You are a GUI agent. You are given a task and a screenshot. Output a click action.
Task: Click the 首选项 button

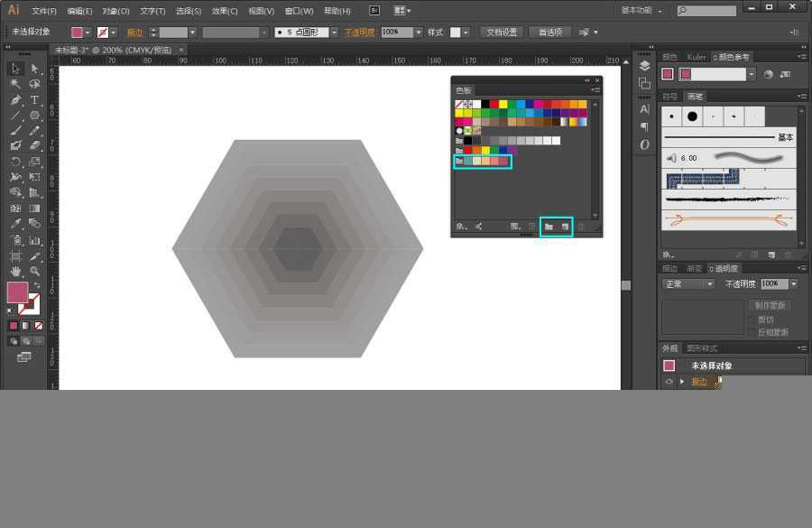point(549,32)
